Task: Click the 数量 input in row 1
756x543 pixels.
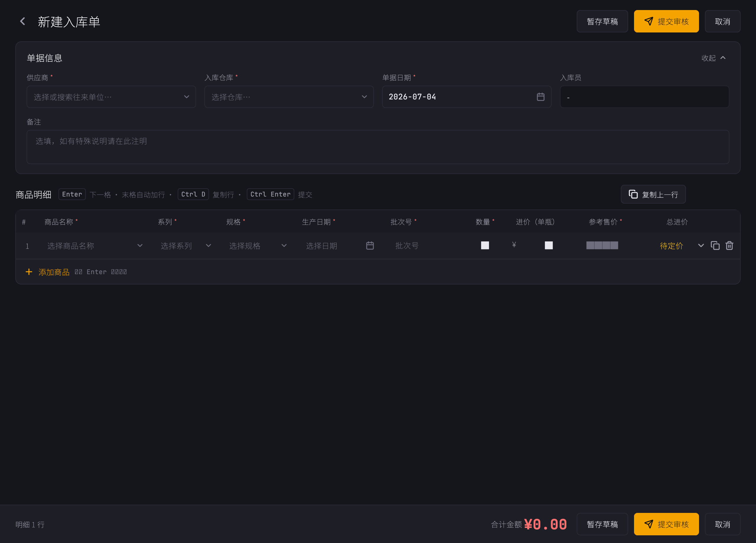Action: tap(485, 246)
